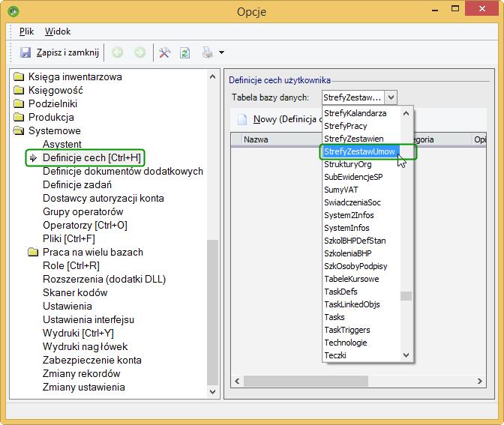504x425 pixels.
Task: Select Pliki [Ctrl+F] tree item
Action: 69,238
